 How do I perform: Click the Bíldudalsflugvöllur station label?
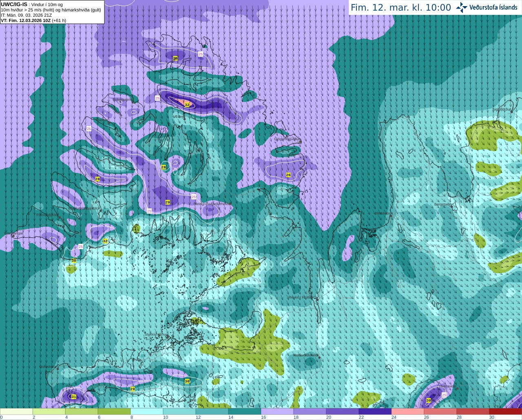[x=84, y=208]
